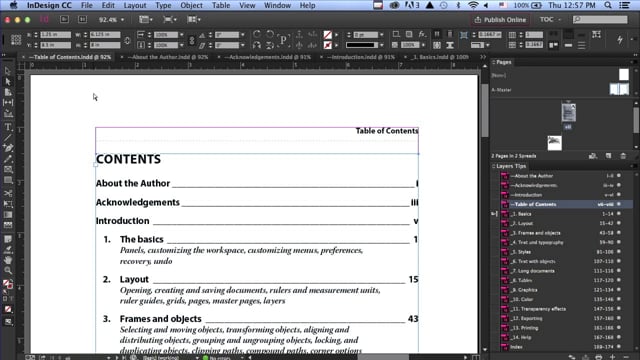Switch to About the Author.indd tab
The width and height of the screenshot is (640, 360).
[167, 57]
